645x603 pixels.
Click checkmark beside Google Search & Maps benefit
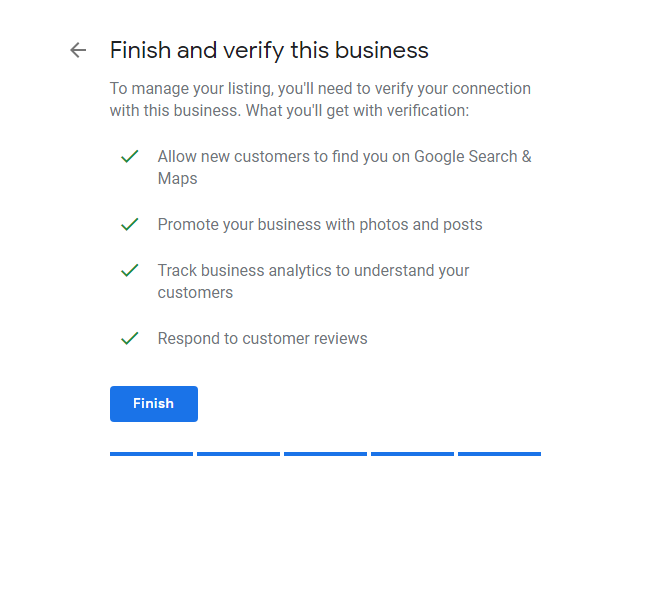130,156
